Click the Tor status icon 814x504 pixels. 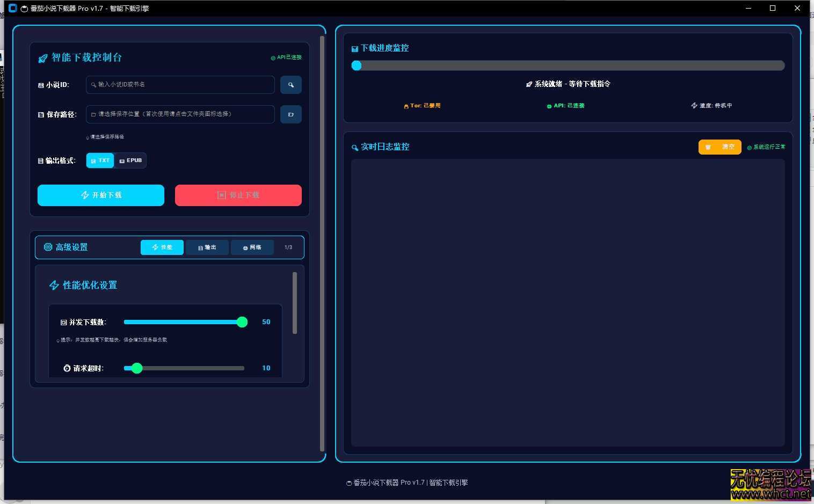pyautogui.click(x=406, y=106)
